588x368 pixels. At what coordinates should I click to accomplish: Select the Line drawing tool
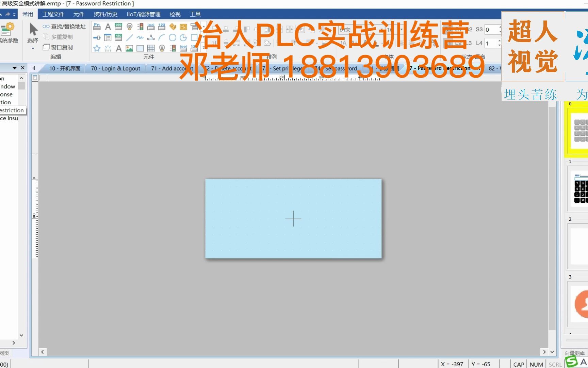[129, 37]
